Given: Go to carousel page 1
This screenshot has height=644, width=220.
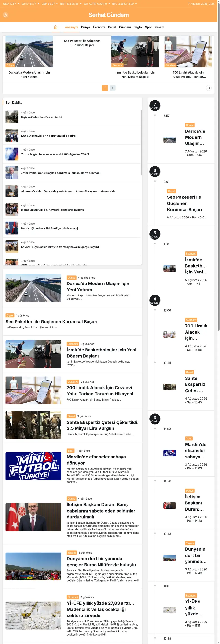Looking at the screenshot, I should coord(105,88).
